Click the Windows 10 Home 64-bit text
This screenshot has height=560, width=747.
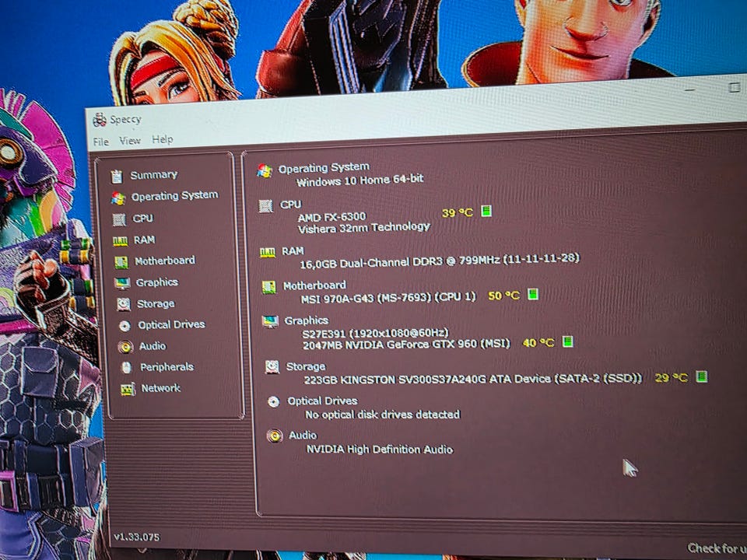(x=359, y=180)
